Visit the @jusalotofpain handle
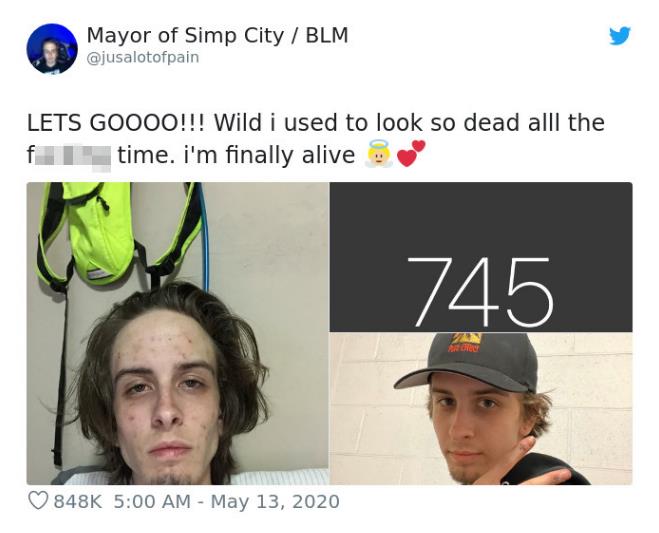Viewport: 659px width, 533px height. [142, 57]
